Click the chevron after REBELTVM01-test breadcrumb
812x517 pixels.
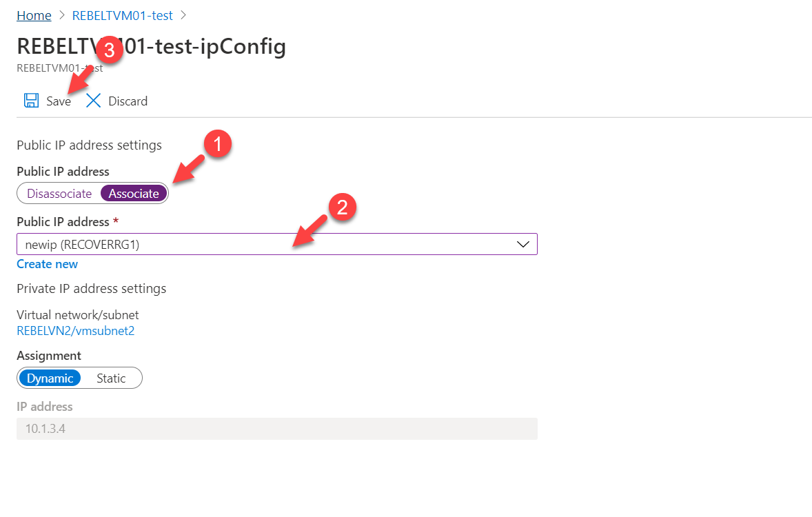[183, 16]
